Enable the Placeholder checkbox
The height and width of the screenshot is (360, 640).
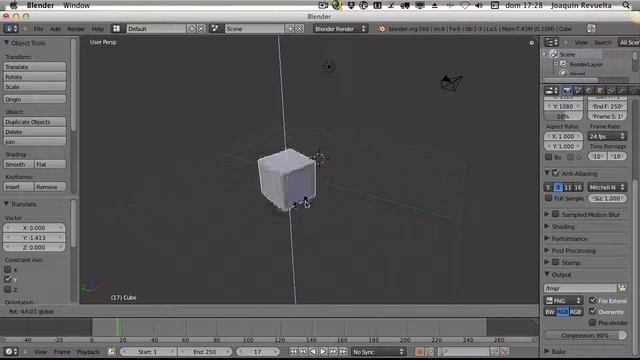[x=593, y=322]
